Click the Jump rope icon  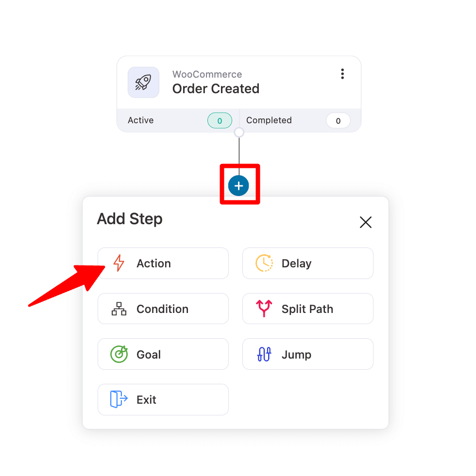(x=264, y=354)
